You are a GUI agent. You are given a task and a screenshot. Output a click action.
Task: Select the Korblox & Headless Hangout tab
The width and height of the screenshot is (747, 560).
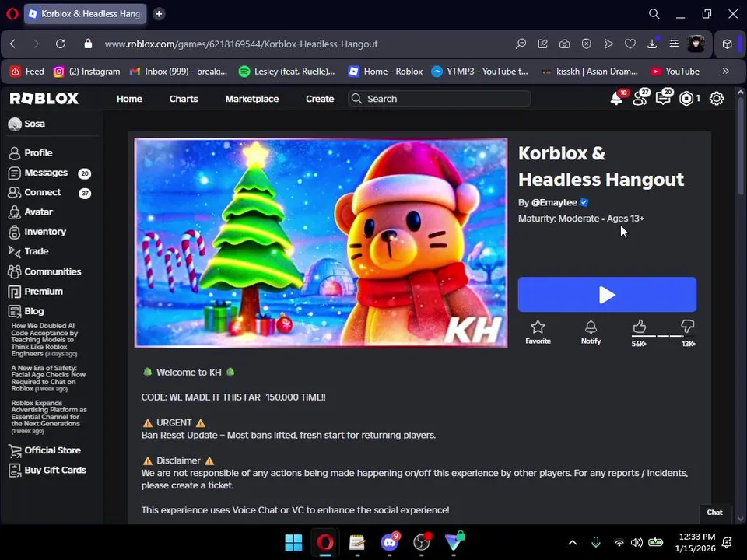pyautogui.click(x=86, y=14)
